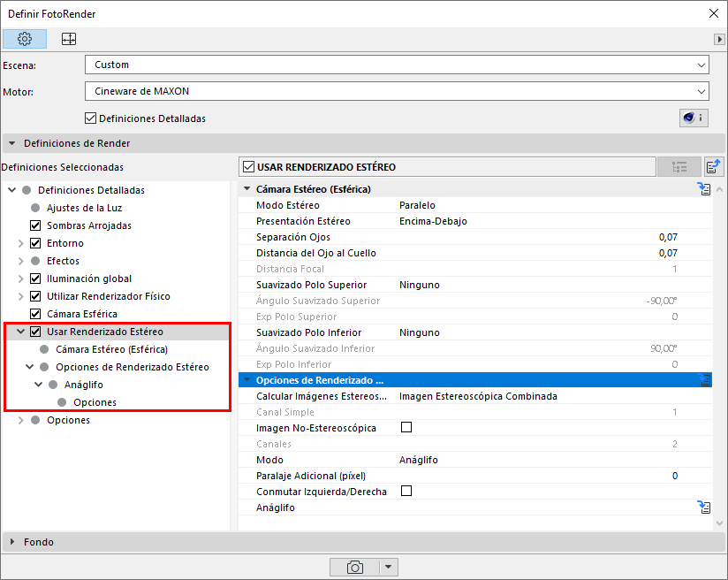Select the Efectos tree item
Viewport: 728px width, 580px height.
tap(63, 261)
